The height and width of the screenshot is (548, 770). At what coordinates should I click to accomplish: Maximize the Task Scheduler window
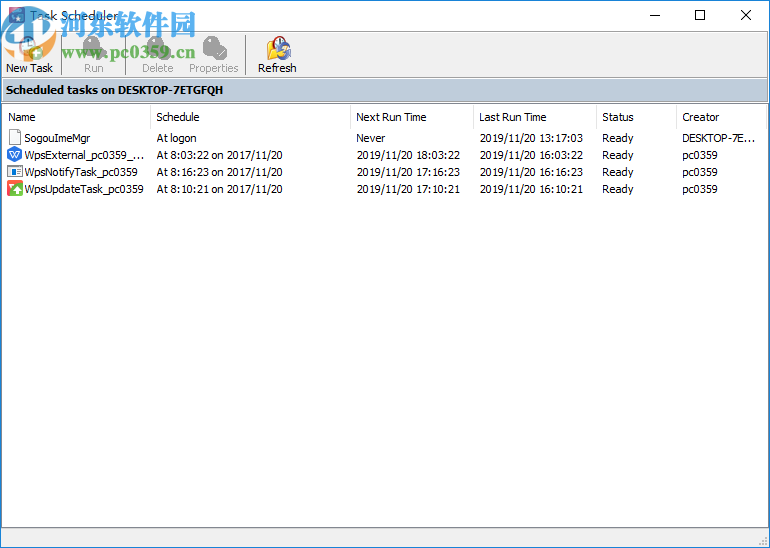(x=700, y=15)
